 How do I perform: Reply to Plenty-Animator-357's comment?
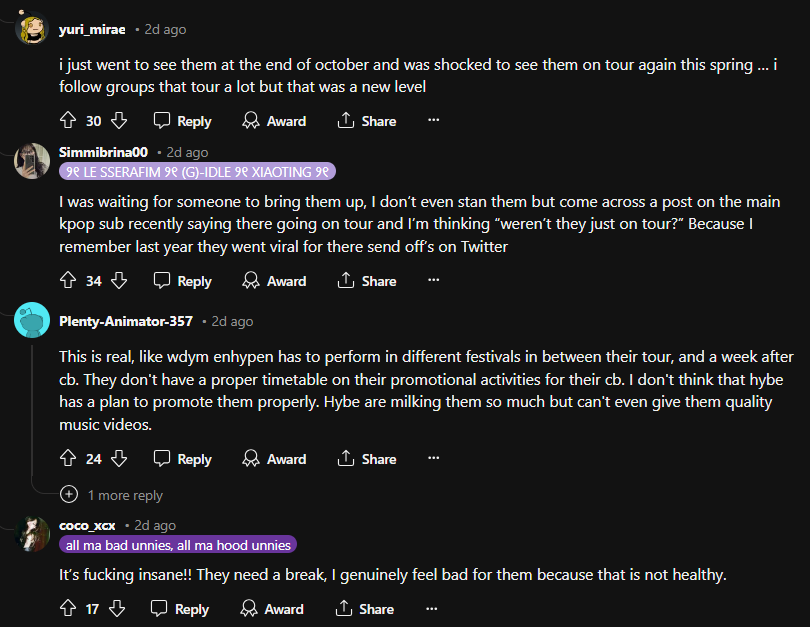[182, 459]
